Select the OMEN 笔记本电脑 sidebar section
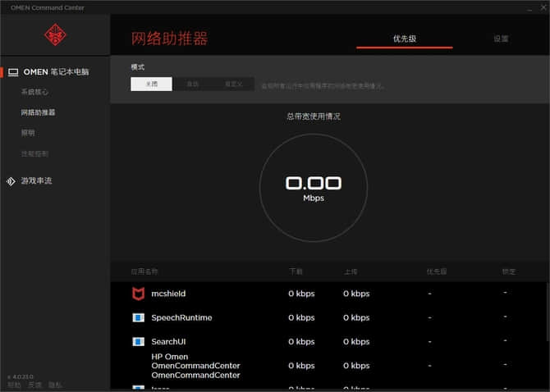Screen dimensions: 550x392 (x=56, y=72)
